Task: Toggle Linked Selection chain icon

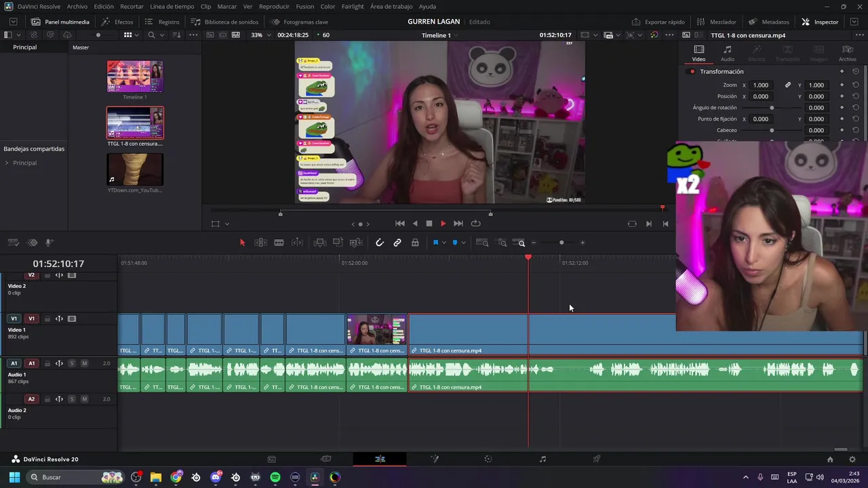Action: (397, 243)
